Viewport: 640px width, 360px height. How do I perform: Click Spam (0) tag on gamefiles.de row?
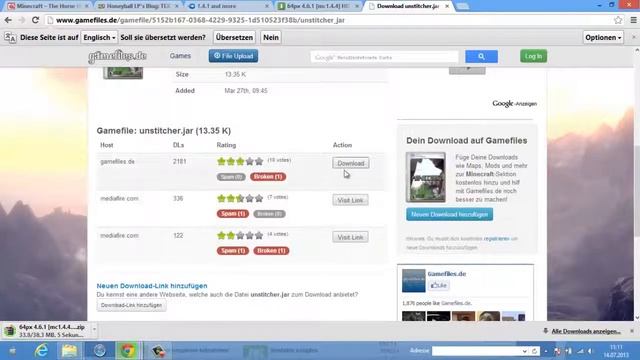click(x=231, y=177)
